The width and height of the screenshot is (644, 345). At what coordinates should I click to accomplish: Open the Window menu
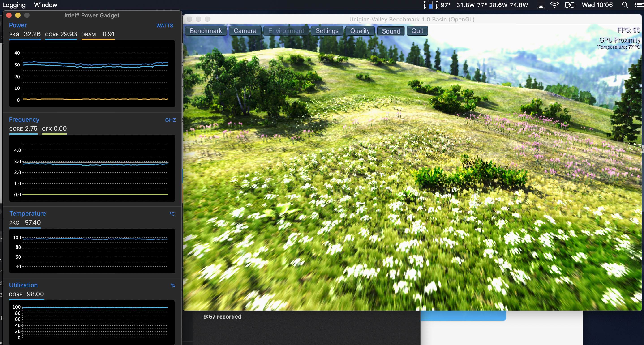coord(45,5)
